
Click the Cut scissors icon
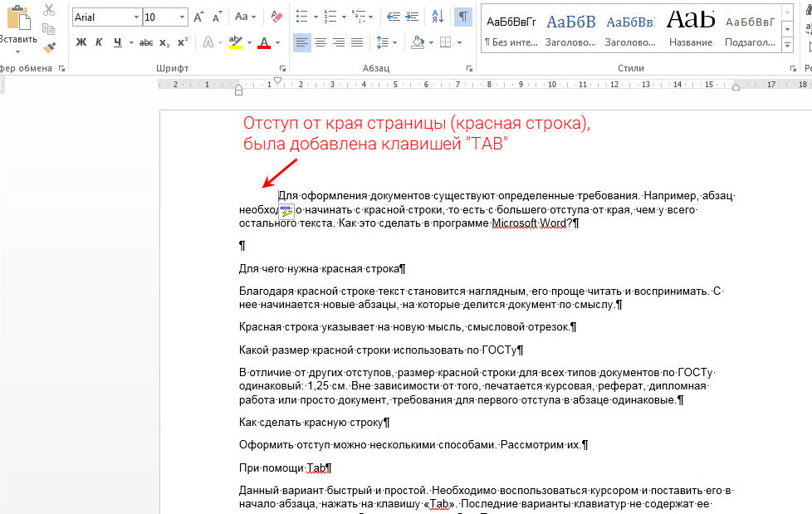(x=49, y=11)
